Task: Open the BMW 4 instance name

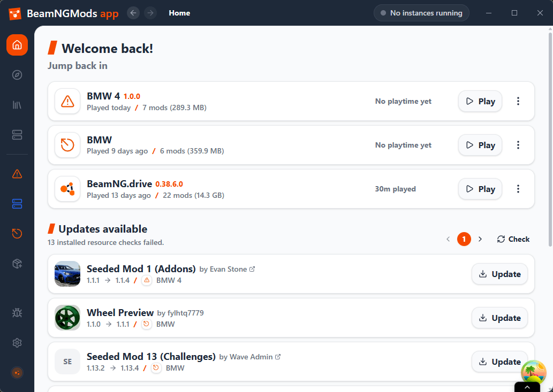Action: tap(103, 96)
